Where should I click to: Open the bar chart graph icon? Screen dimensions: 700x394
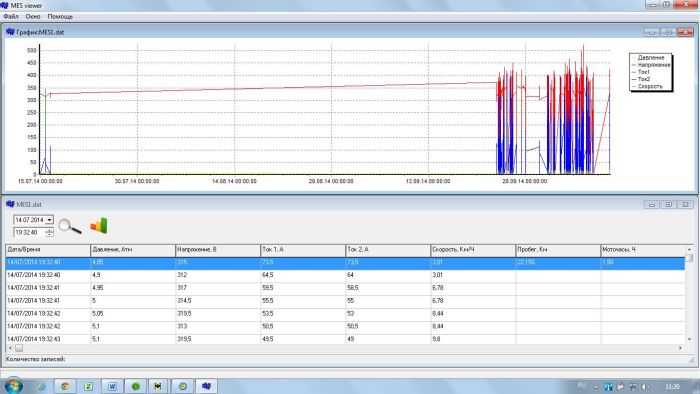99,226
